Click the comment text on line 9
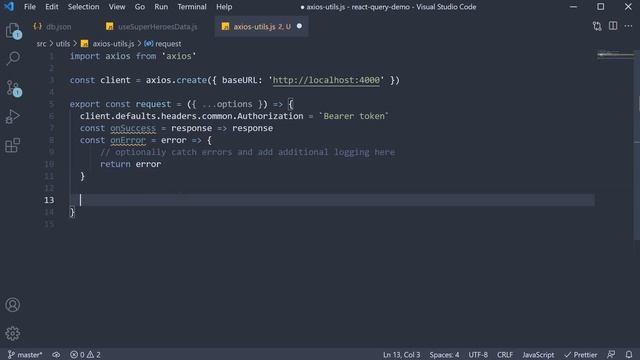The image size is (640, 360). 247,152
